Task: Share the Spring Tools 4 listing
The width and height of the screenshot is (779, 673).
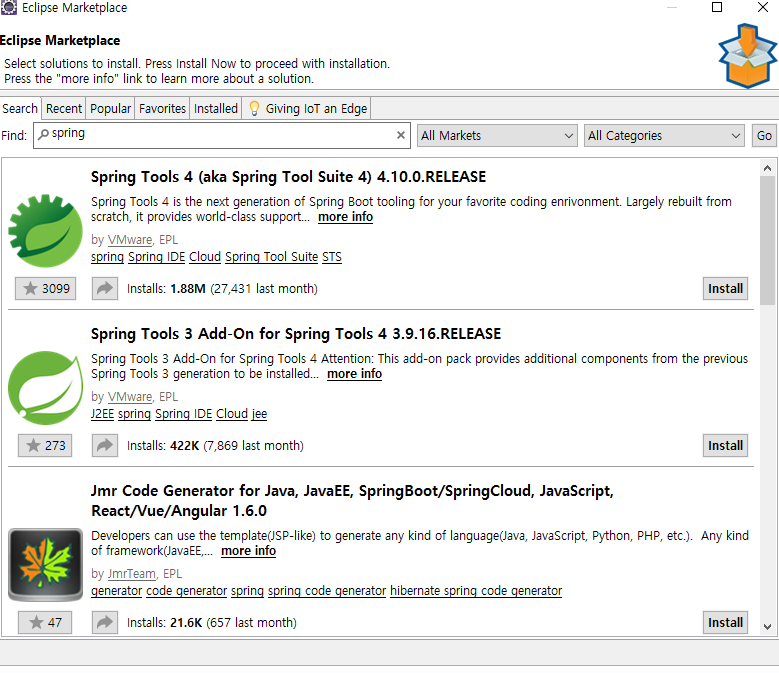Action: [105, 289]
